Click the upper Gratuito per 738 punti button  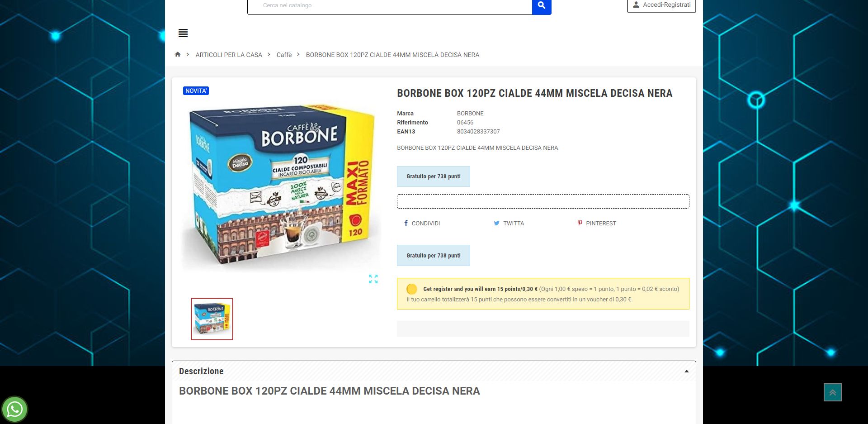[x=434, y=176]
